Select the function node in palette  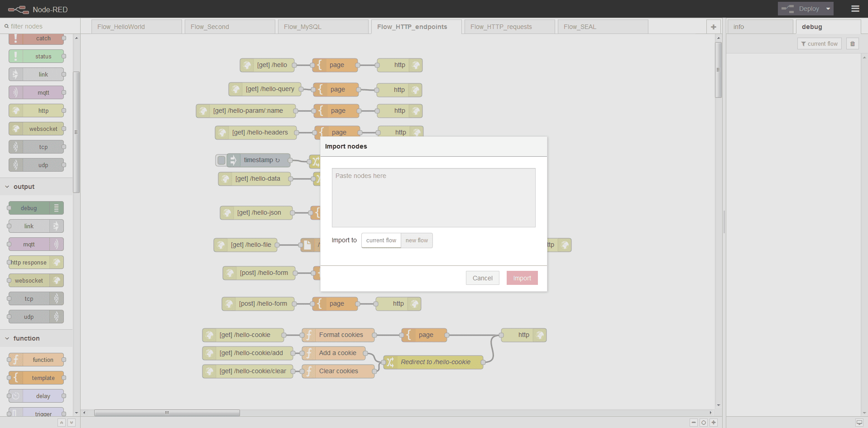[36, 360]
